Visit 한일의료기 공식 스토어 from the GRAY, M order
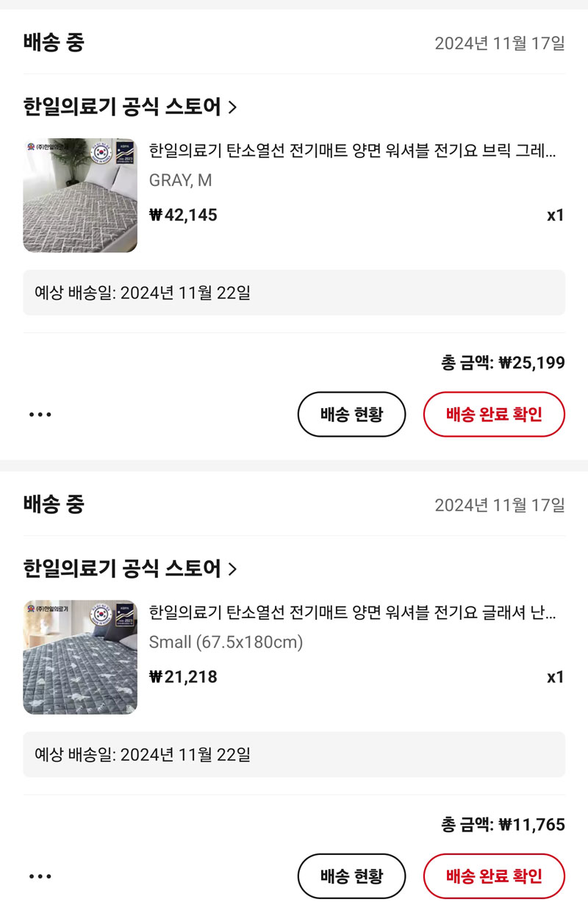This screenshot has width=588, height=916. click(122, 107)
